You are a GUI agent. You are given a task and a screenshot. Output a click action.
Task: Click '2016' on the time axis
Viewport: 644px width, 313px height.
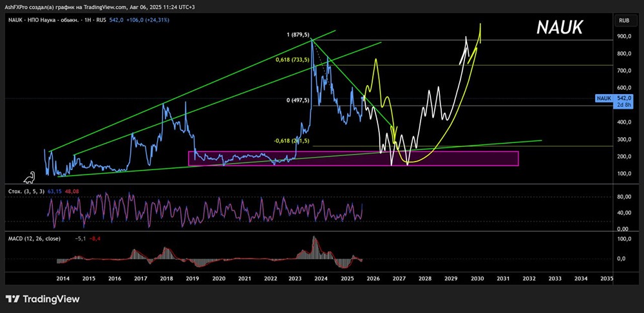pos(115,278)
